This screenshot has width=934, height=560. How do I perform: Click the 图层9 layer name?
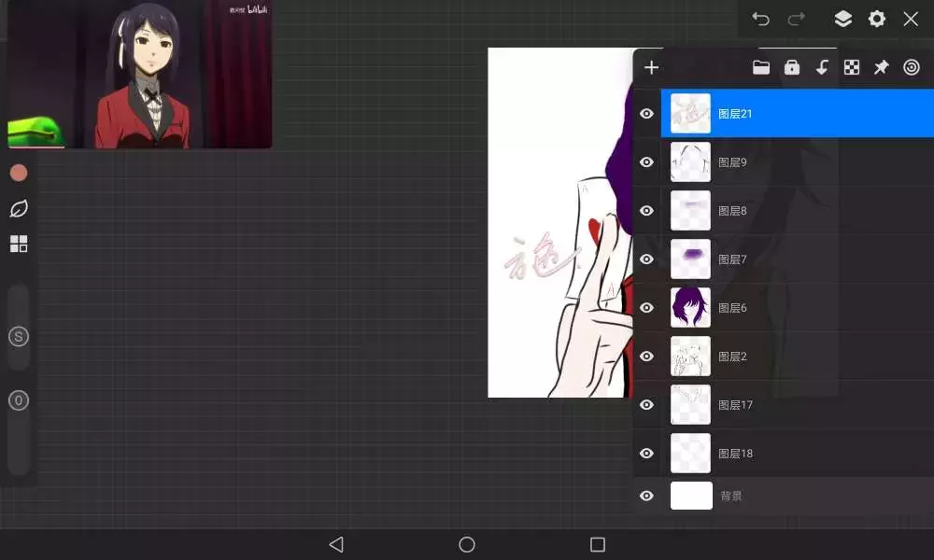coord(732,162)
